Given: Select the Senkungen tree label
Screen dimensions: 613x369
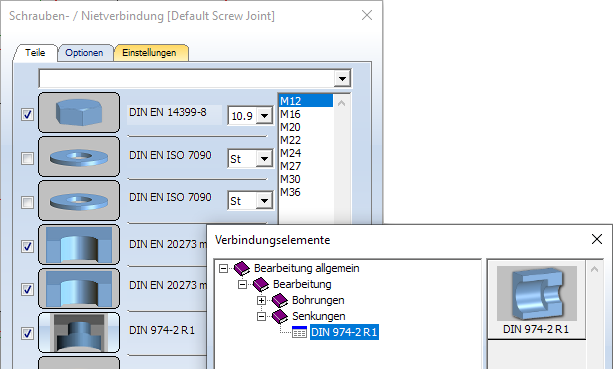Looking at the screenshot, I should [319, 316].
